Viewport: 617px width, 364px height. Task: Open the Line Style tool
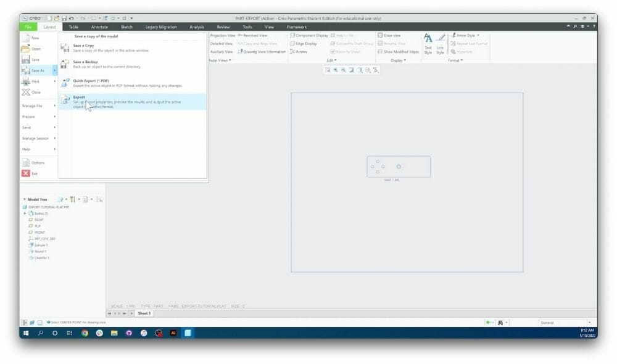pos(441,43)
